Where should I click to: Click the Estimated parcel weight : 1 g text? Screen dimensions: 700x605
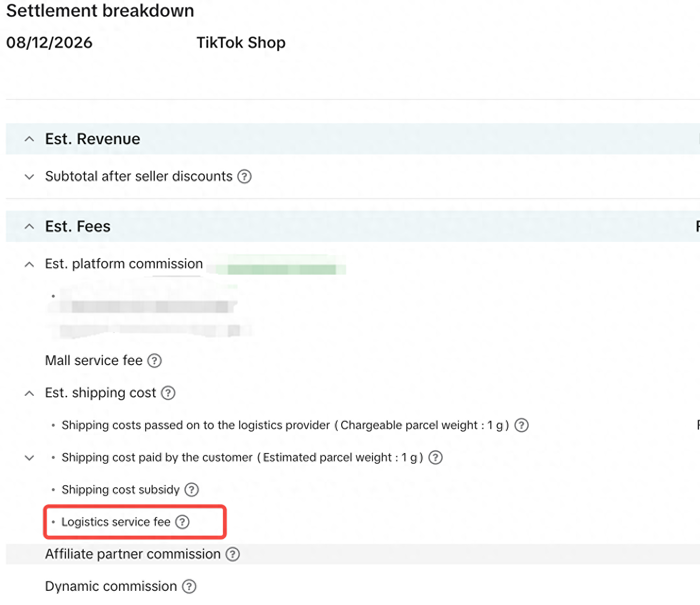pos(340,457)
